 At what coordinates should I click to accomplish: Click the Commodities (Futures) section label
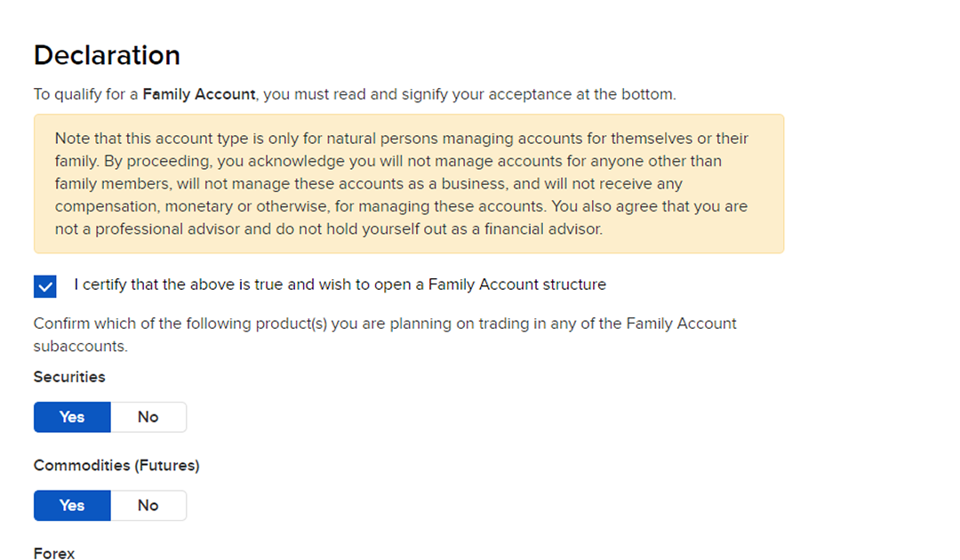(116, 465)
